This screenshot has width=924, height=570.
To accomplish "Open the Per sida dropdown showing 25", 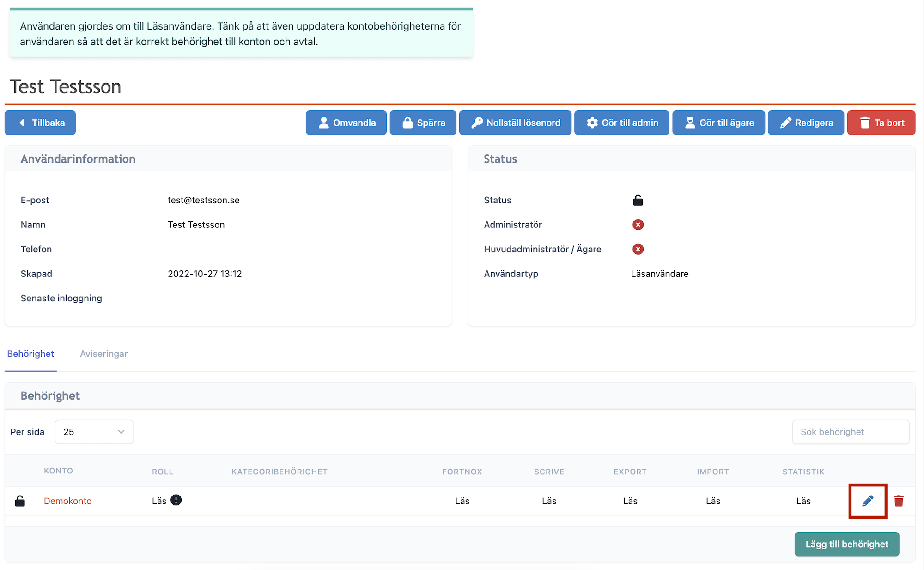I will tap(94, 432).
